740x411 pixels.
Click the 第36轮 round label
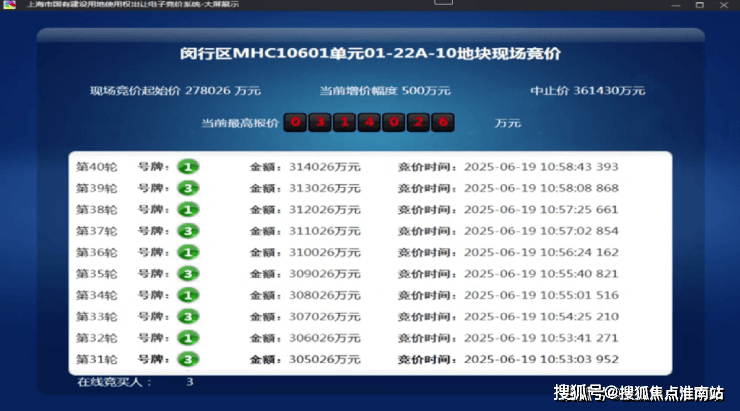97,252
